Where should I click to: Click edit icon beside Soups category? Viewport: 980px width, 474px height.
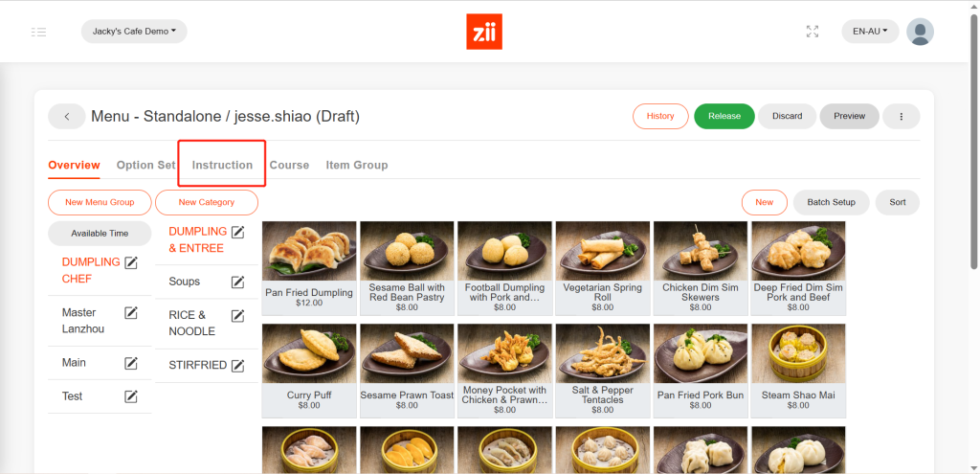pos(237,282)
